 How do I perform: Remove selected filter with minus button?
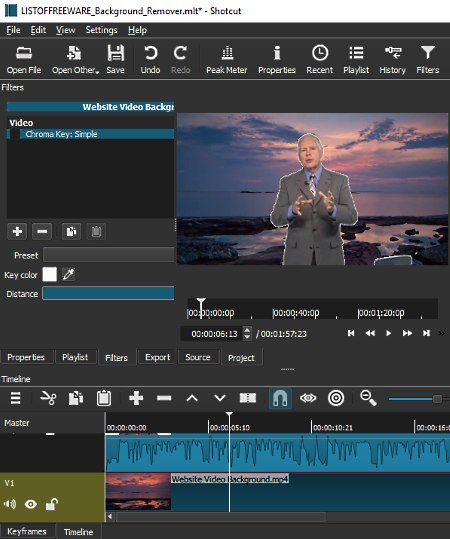click(42, 231)
